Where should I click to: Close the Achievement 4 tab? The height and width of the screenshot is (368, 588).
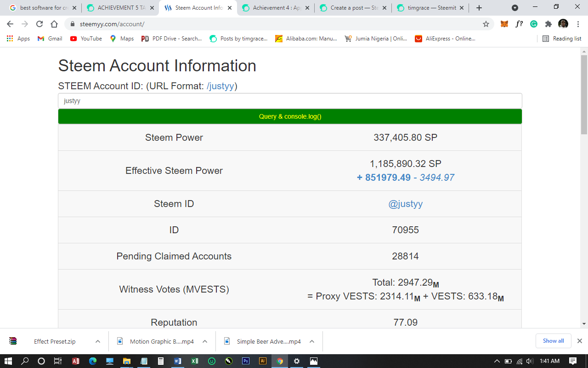(x=307, y=8)
